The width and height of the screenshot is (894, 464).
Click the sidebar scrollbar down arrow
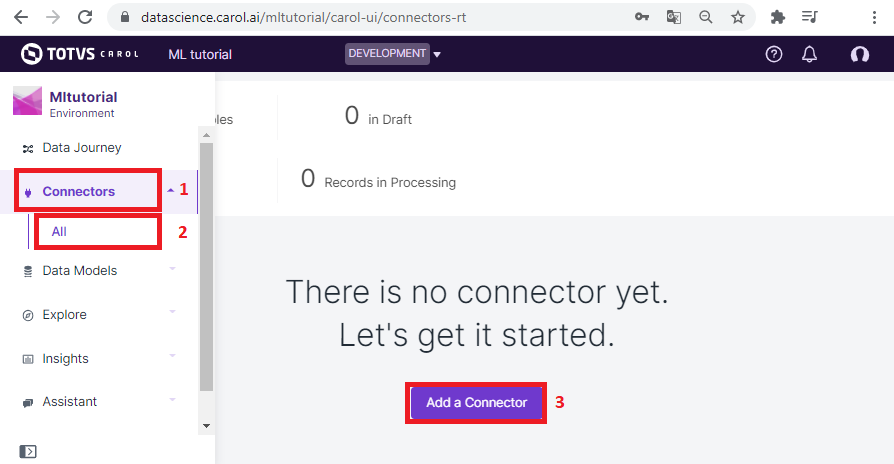tap(206, 426)
